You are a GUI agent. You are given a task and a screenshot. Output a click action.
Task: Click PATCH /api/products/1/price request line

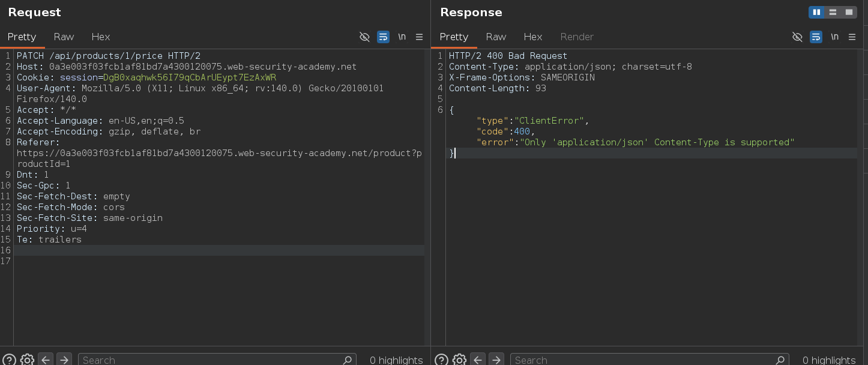coord(109,56)
